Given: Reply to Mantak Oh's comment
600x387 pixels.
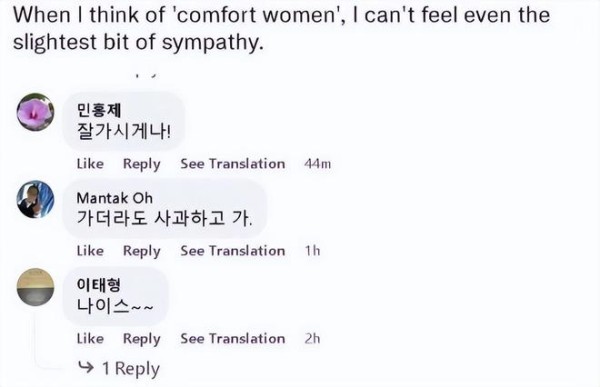Looking at the screenshot, I should (142, 251).
